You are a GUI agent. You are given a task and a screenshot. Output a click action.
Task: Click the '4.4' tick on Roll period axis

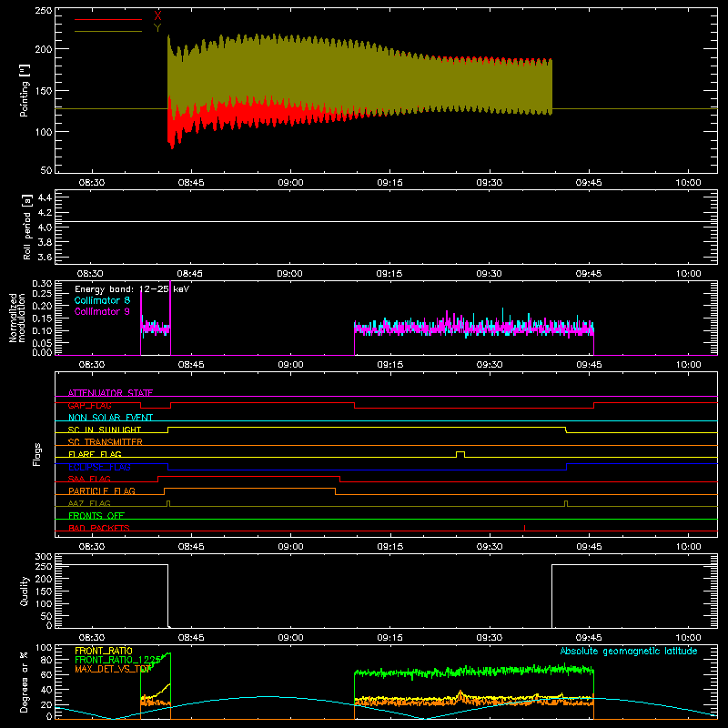45,197
